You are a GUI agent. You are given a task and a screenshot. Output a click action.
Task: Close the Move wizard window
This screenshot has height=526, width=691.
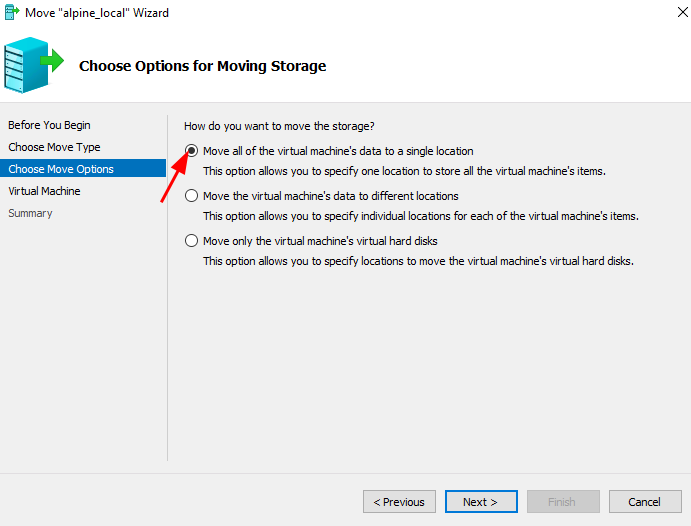pyautogui.click(x=666, y=13)
